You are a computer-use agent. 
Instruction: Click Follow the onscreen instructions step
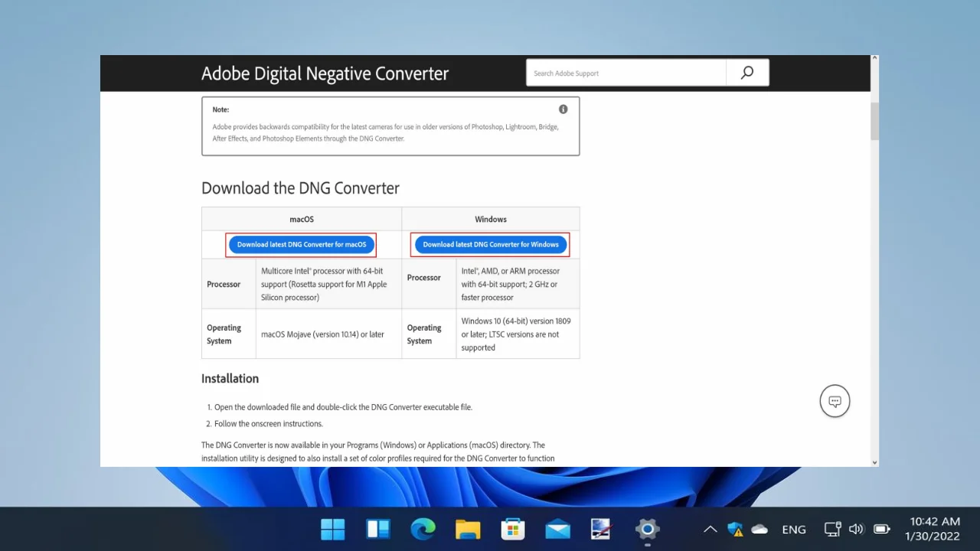(x=269, y=423)
